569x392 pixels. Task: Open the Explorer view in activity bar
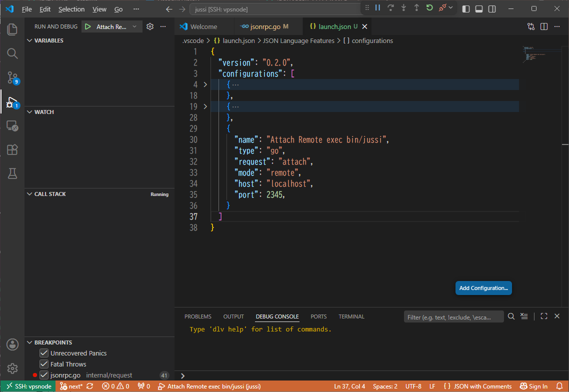[12, 29]
